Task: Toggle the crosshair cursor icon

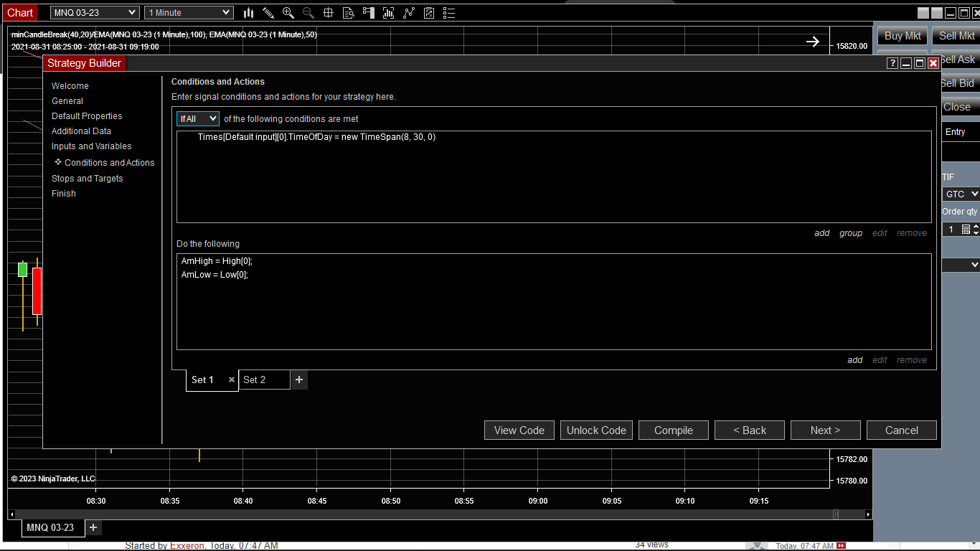Action: pos(329,13)
